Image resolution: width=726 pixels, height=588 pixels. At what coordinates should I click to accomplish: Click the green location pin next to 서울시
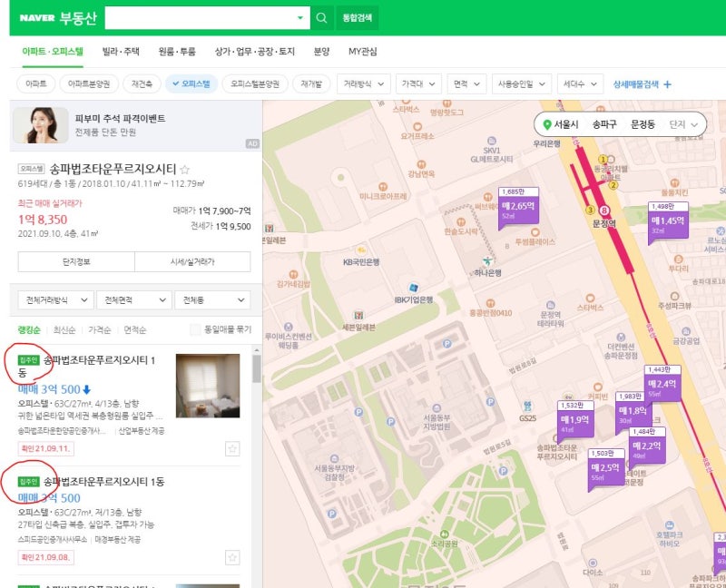pyautogui.click(x=547, y=124)
